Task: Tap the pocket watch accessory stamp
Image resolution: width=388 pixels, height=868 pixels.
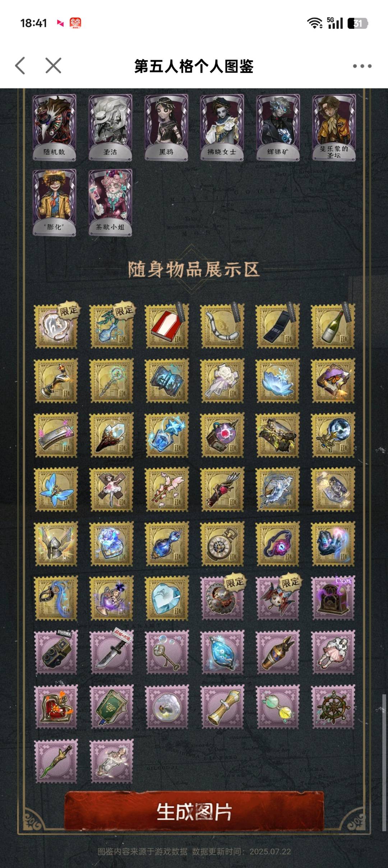Action: pyautogui.click(x=222, y=544)
